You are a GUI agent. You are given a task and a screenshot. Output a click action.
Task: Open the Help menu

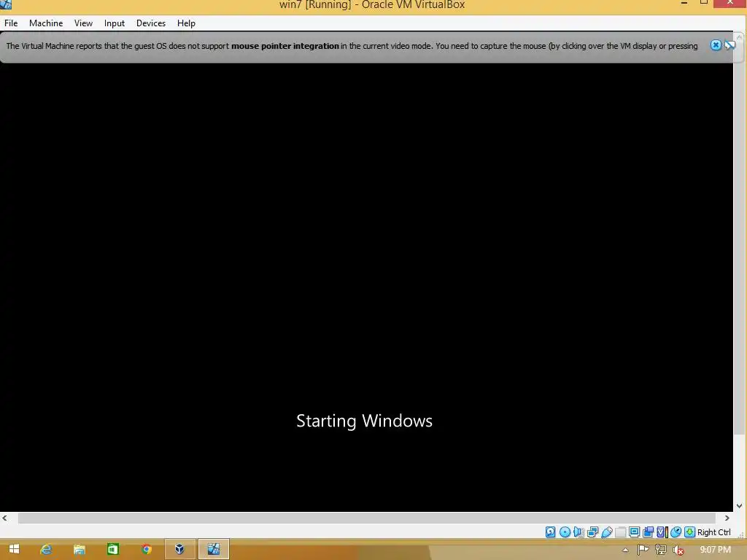[186, 23]
